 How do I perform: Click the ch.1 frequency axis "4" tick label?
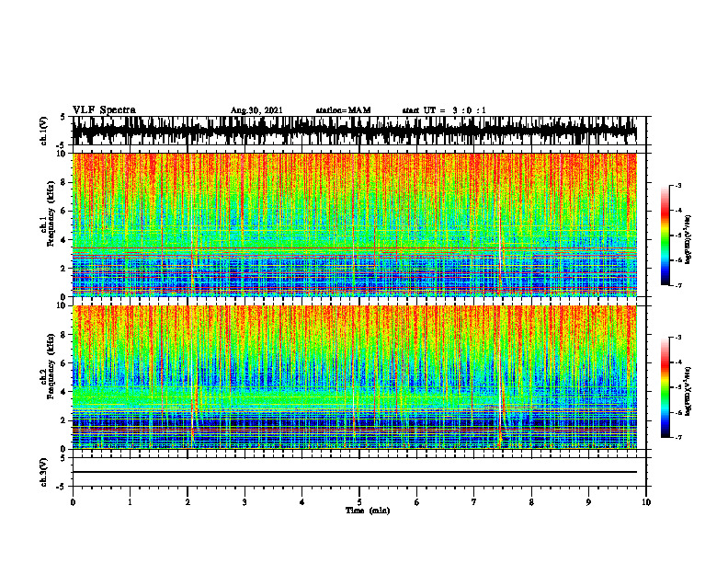coord(63,240)
